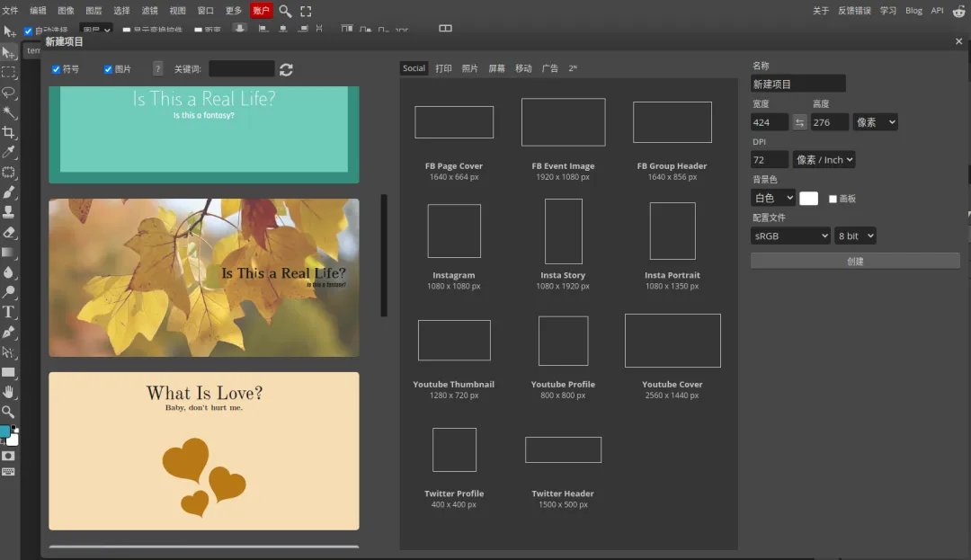Click the search magnifier in the menu bar
The width and height of the screenshot is (971, 560).
(285, 11)
